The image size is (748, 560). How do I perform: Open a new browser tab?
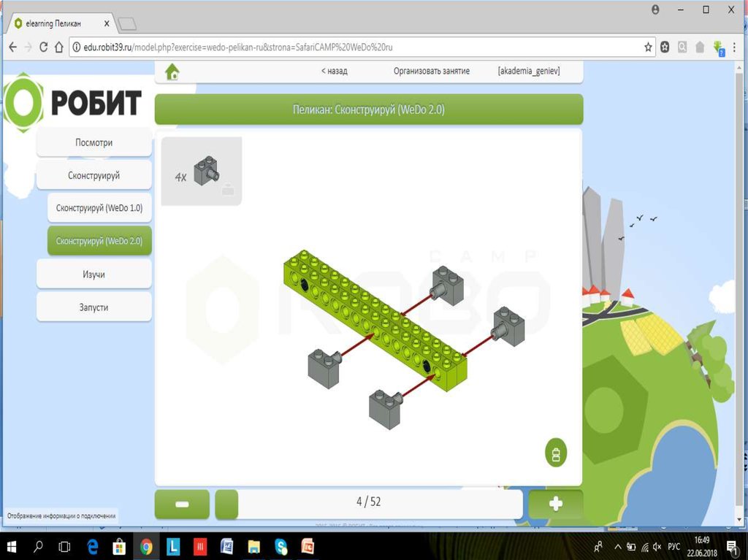pos(127,24)
